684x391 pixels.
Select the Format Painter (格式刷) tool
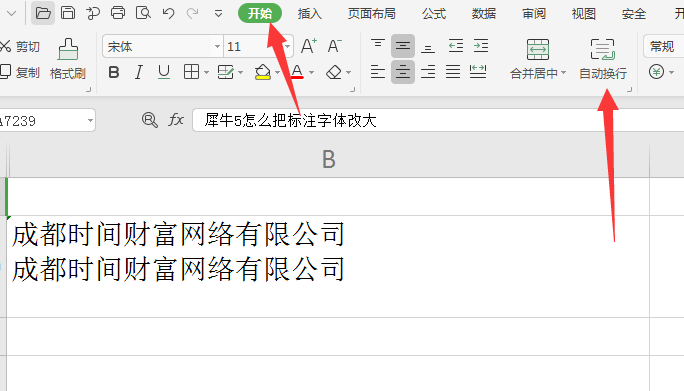(x=68, y=59)
